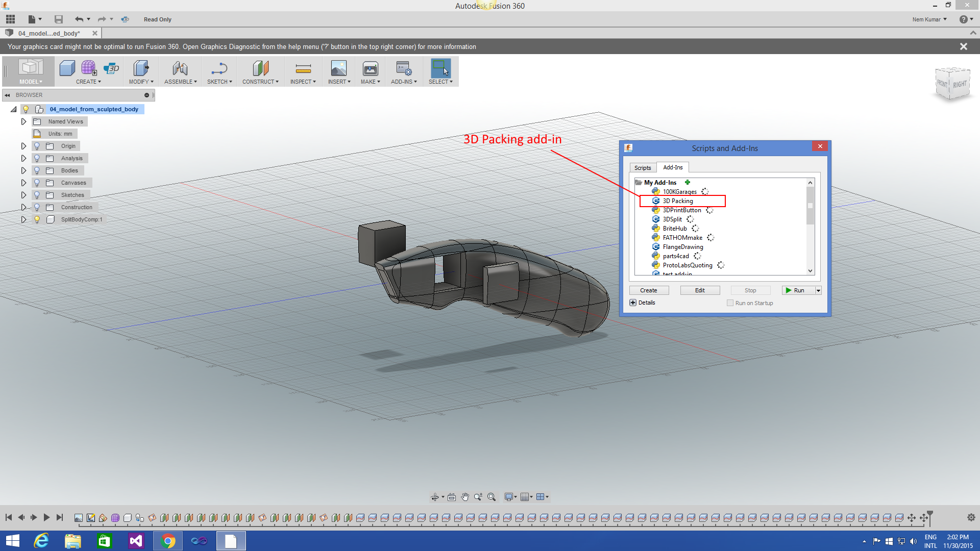Switch to the Scripts tab
980x551 pixels.
pos(642,168)
